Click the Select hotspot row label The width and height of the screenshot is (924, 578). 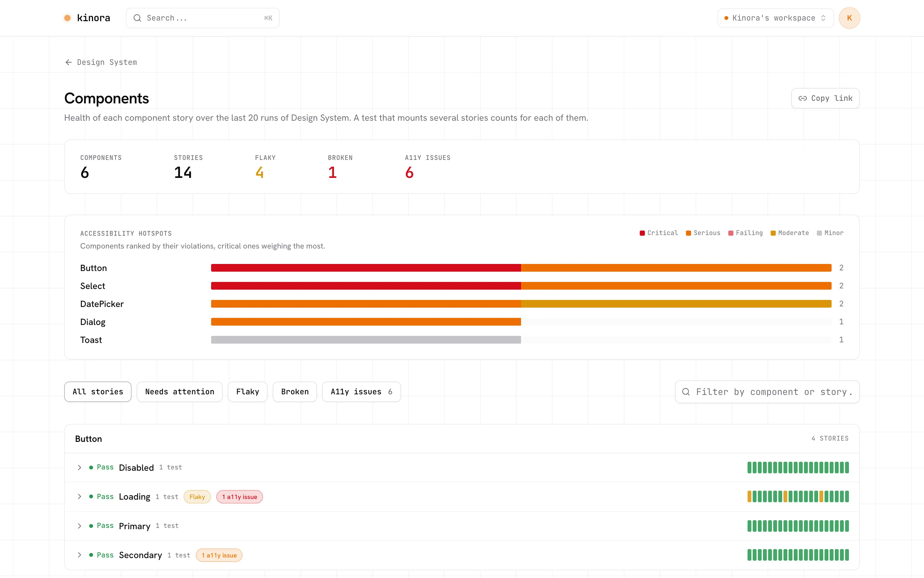pyautogui.click(x=92, y=286)
